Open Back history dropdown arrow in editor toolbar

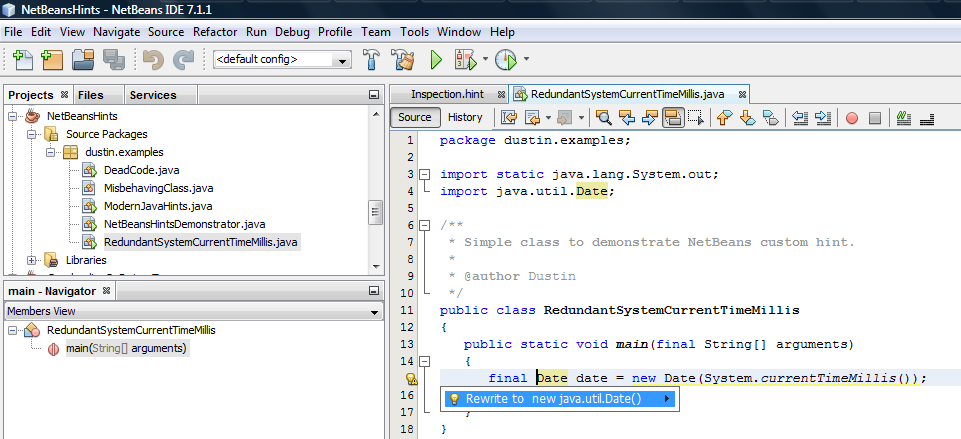(549, 117)
